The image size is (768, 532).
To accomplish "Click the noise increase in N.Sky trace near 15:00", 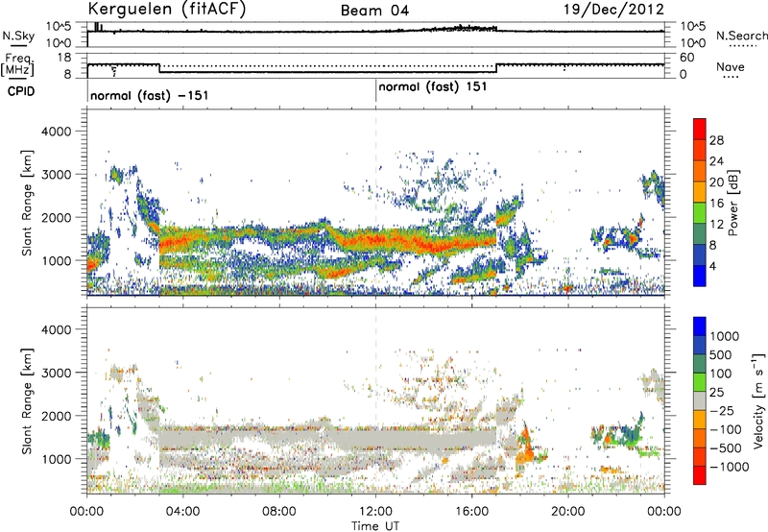I will (463, 29).
